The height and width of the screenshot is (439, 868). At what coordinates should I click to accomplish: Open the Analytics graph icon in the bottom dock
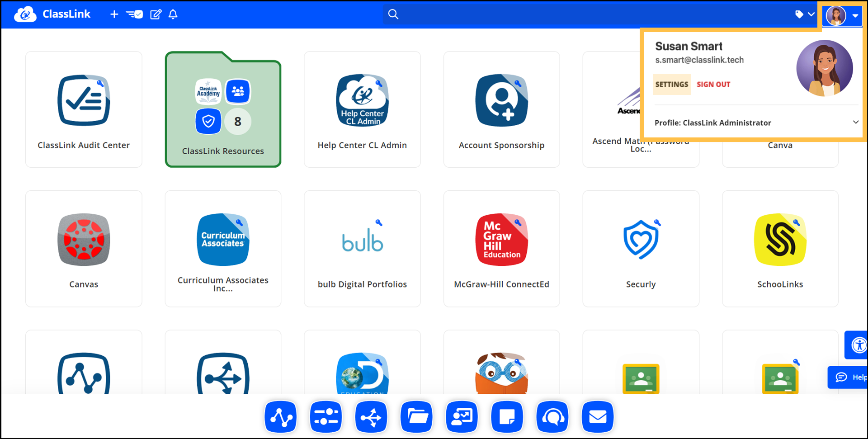[x=280, y=417]
